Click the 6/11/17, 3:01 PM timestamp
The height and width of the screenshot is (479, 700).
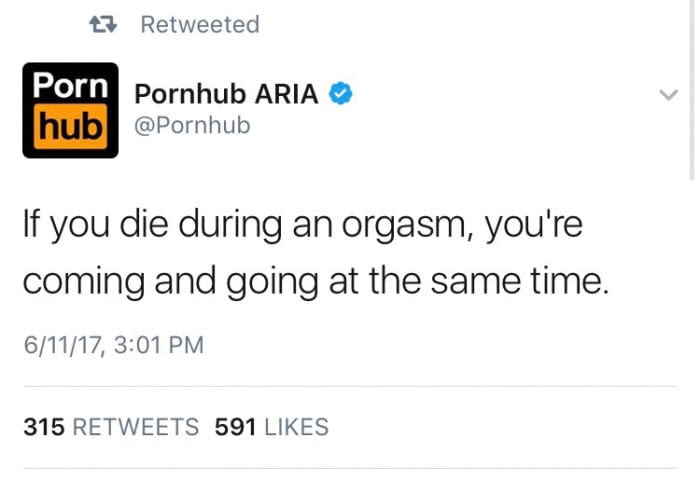click(x=114, y=345)
